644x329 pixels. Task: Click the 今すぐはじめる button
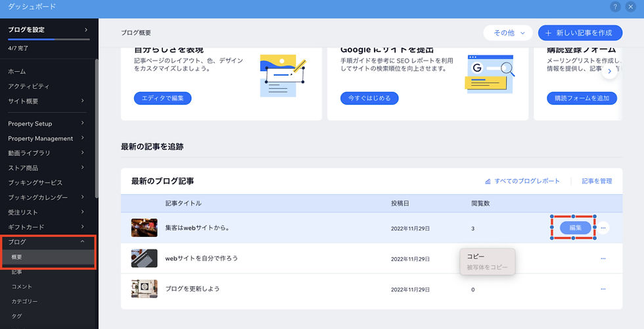(x=369, y=98)
